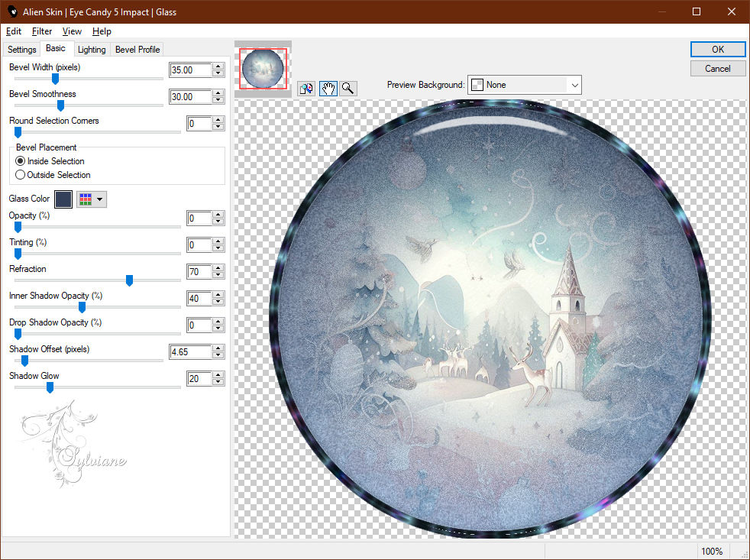Screen dimensions: 750x560
Task: Click the OK button
Action: click(x=717, y=50)
